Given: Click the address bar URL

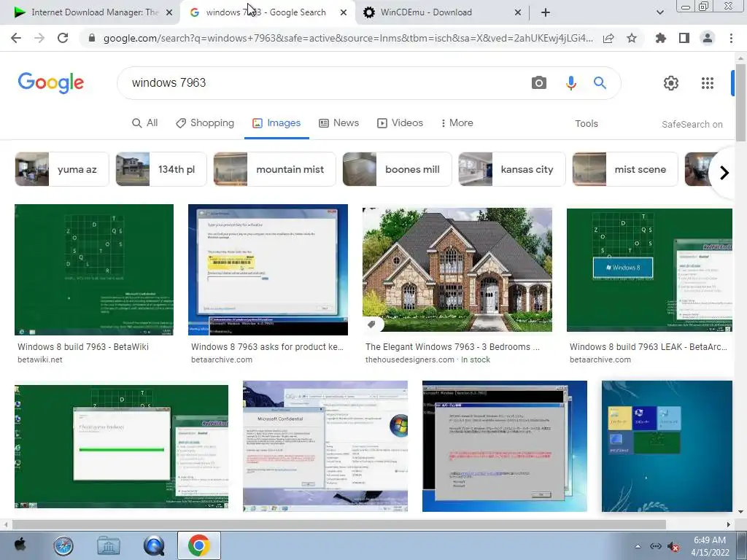Looking at the screenshot, I should pyautogui.click(x=348, y=38).
